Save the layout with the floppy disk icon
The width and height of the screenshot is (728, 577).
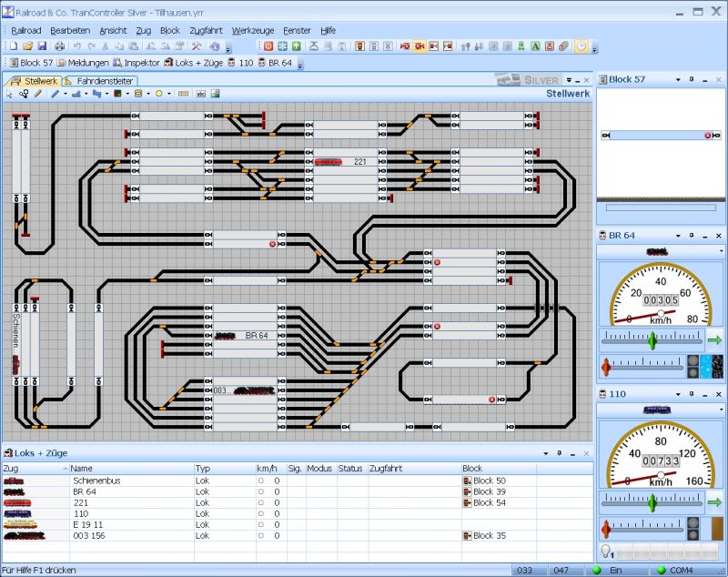[x=42, y=46]
